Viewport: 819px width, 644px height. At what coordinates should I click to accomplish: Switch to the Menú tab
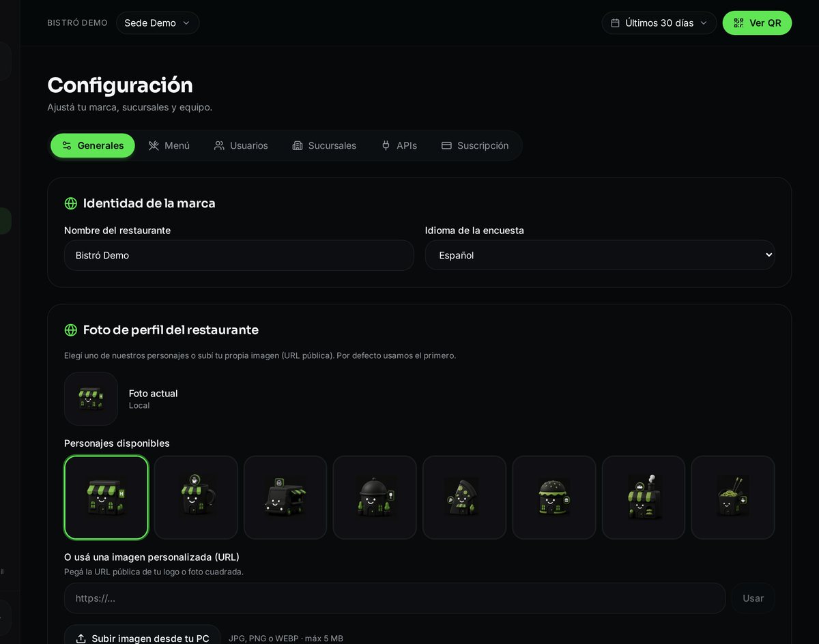tap(169, 145)
